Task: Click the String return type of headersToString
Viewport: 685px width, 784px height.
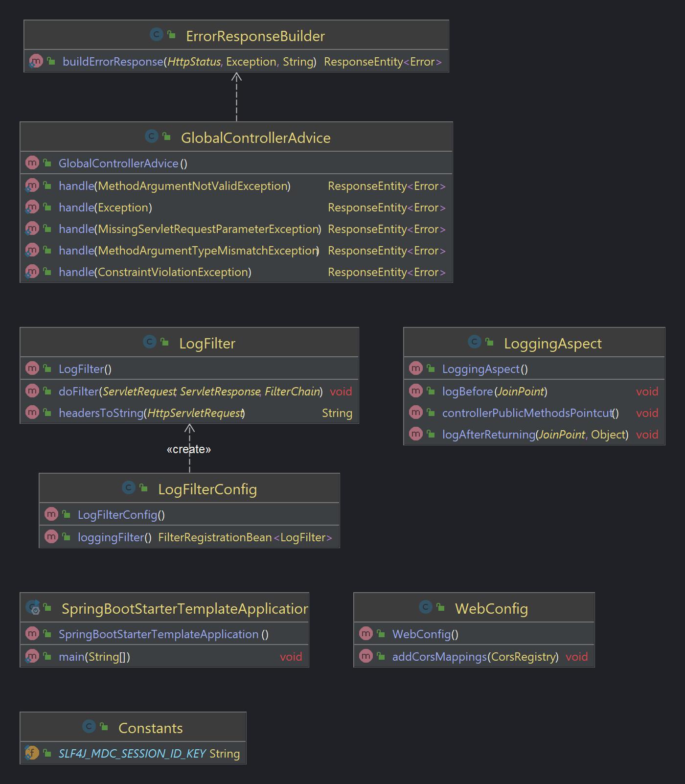Action: tap(337, 413)
